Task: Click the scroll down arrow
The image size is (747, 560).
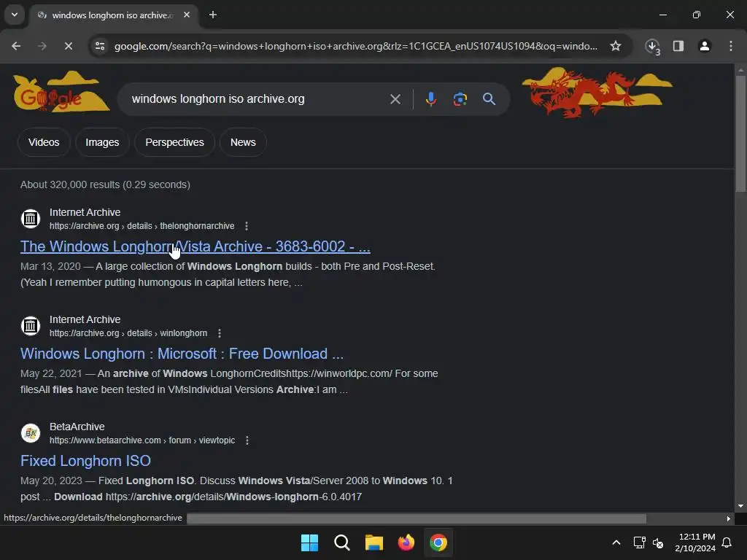Action: [740, 506]
